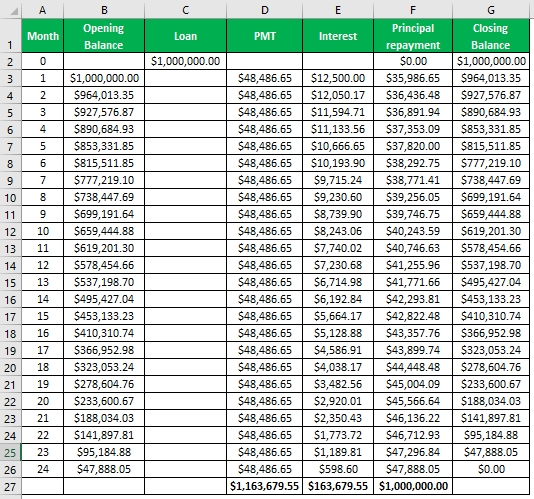Select month 24 cell
Image resolution: width=534 pixels, height=499 pixels.
43,469
